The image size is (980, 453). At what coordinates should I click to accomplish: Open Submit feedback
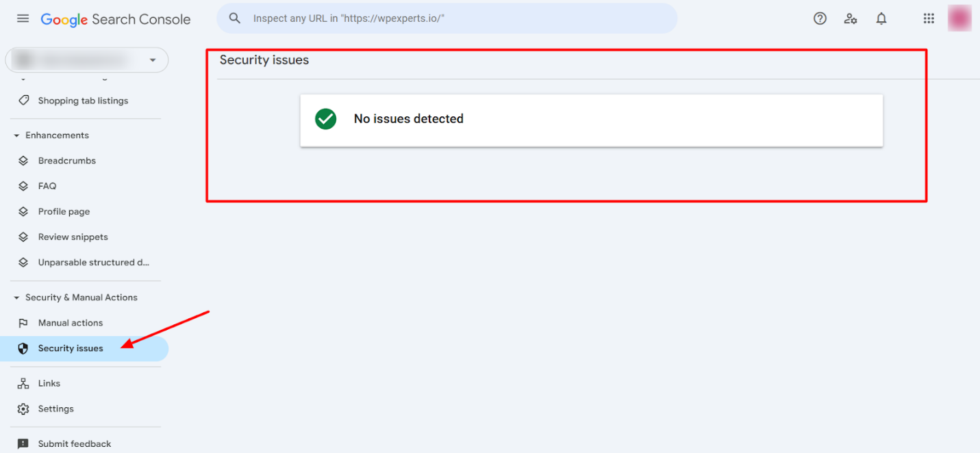(73, 443)
